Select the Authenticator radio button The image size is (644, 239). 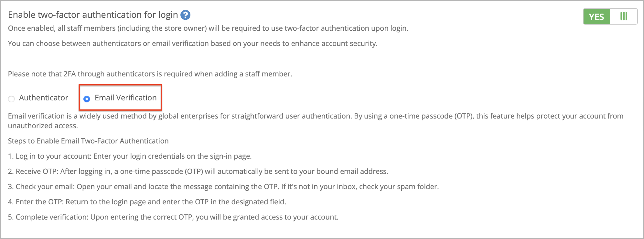(x=11, y=99)
